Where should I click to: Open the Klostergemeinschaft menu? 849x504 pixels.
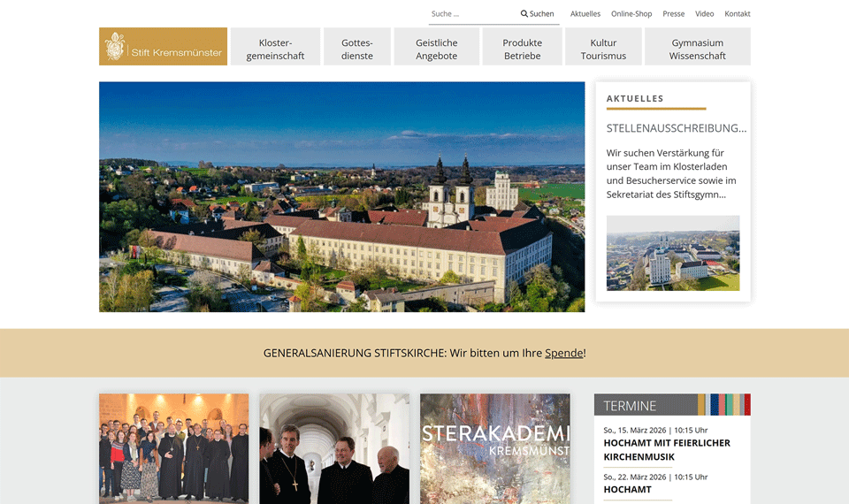275,49
